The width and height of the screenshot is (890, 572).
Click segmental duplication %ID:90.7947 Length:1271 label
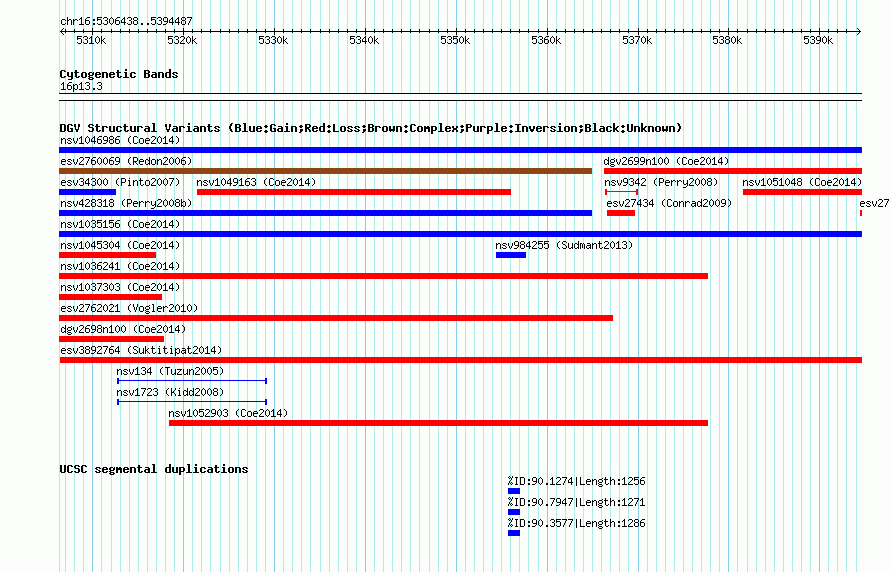tap(577, 502)
